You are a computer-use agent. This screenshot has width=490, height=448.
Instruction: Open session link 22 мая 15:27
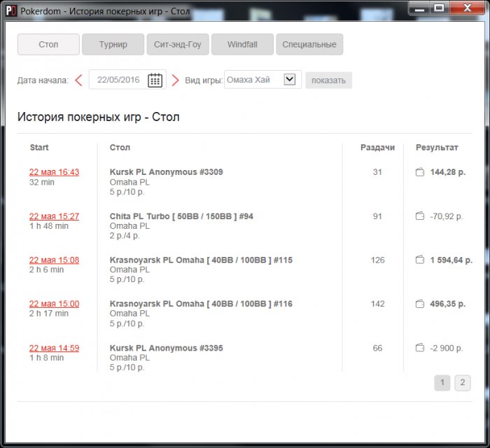[x=54, y=216]
